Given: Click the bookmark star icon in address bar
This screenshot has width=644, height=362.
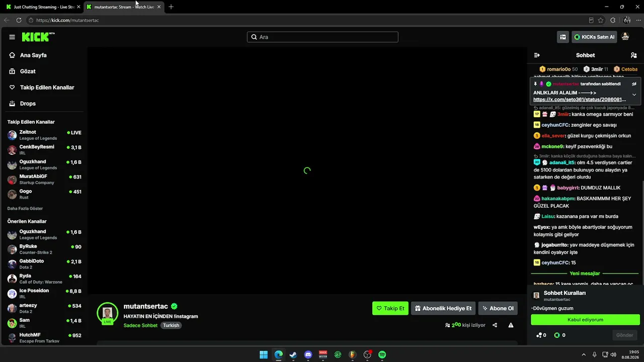Looking at the screenshot, I should pyautogui.click(x=601, y=20).
